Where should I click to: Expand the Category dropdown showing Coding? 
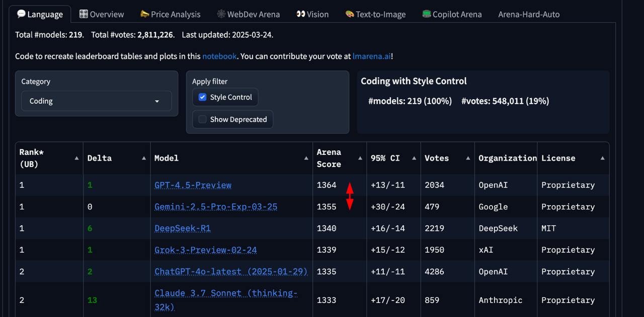96,101
